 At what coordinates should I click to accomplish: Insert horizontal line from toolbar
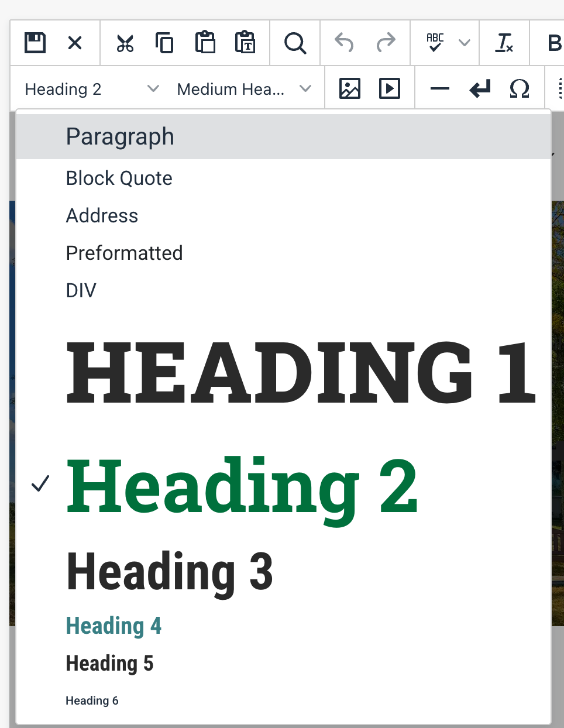tap(439, 89)
